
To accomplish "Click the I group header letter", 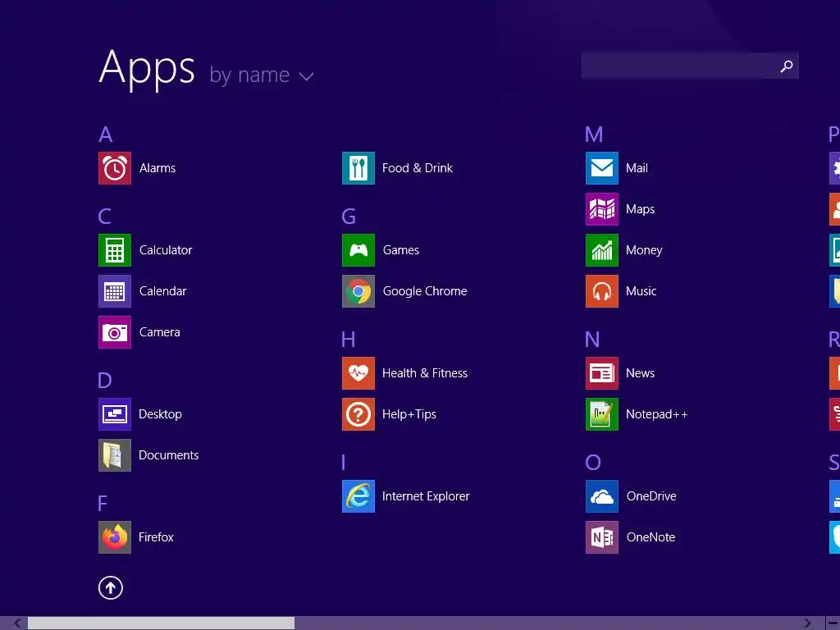I will (x=344, y=463).
